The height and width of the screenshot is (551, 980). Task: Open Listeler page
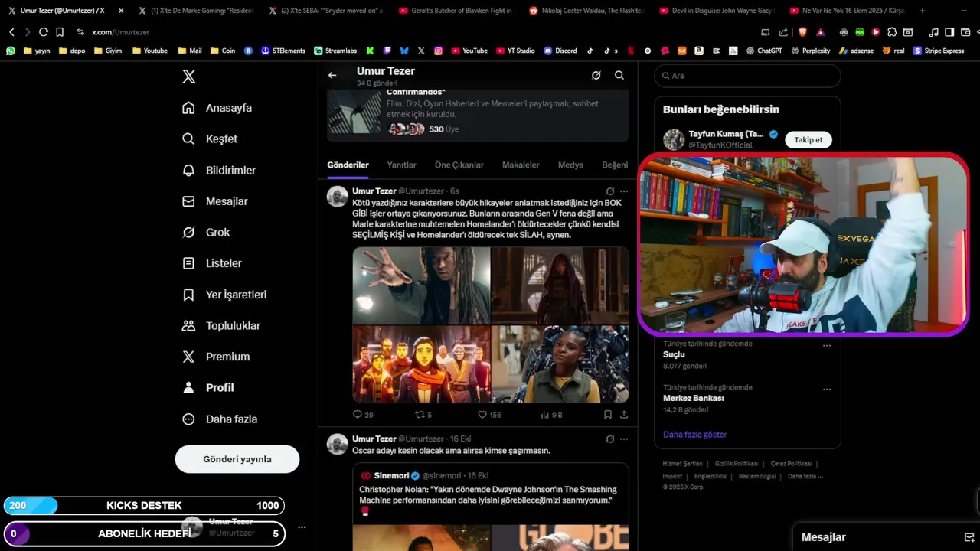click(212, 263)
